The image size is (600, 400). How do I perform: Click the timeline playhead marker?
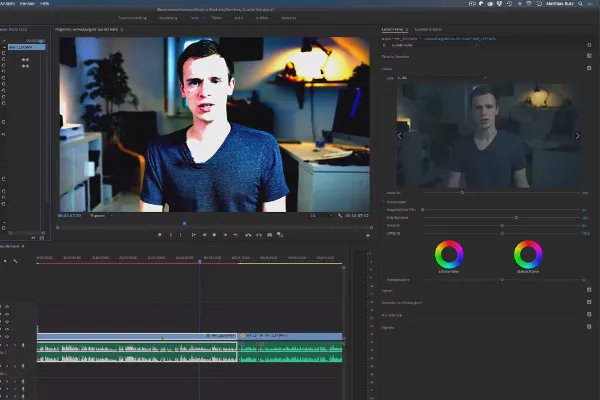click(200, 261)
